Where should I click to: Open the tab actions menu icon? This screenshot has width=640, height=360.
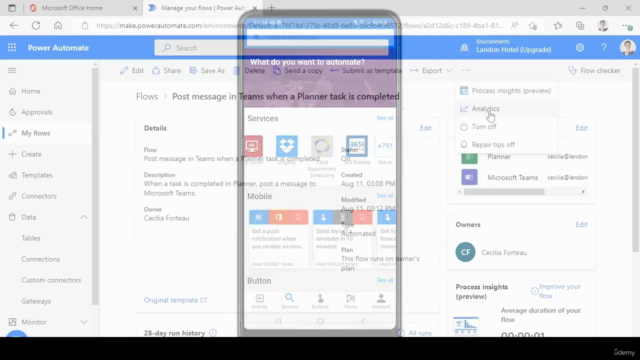click(x=12, y=8)
